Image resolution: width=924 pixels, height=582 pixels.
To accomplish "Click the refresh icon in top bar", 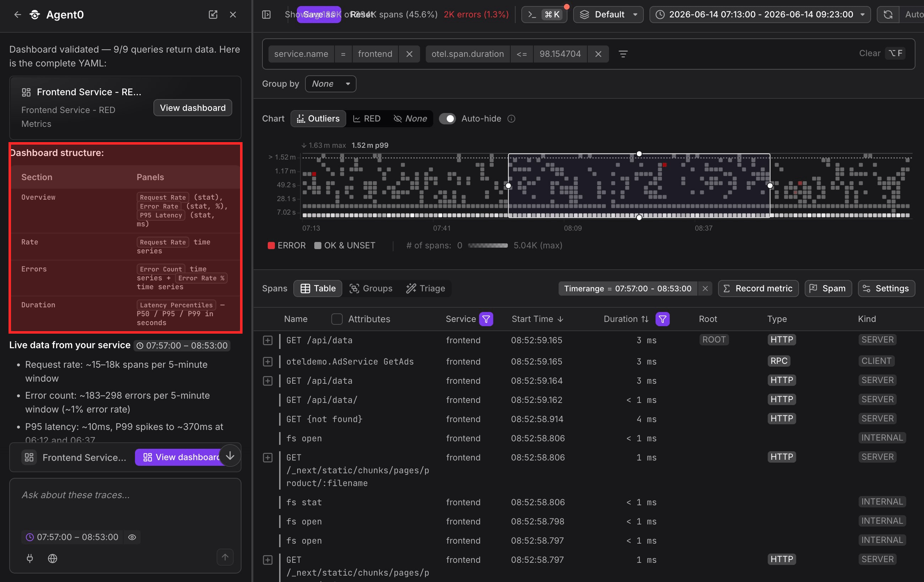I will click(888, 15).
